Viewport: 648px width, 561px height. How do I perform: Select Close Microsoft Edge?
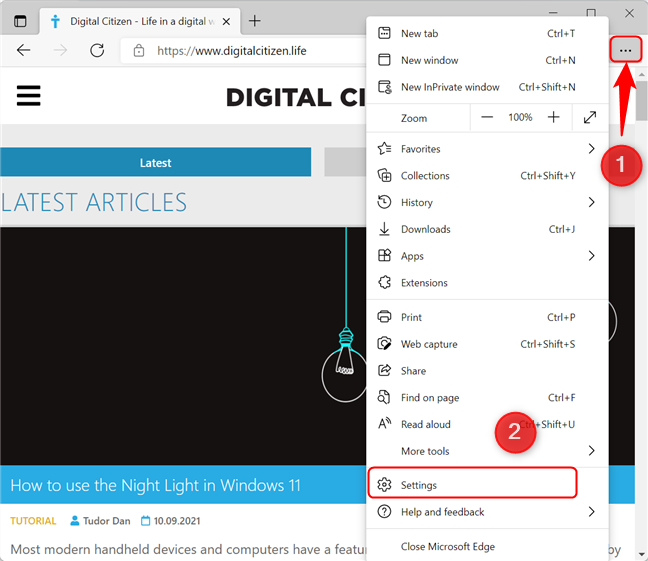point(487,547)
